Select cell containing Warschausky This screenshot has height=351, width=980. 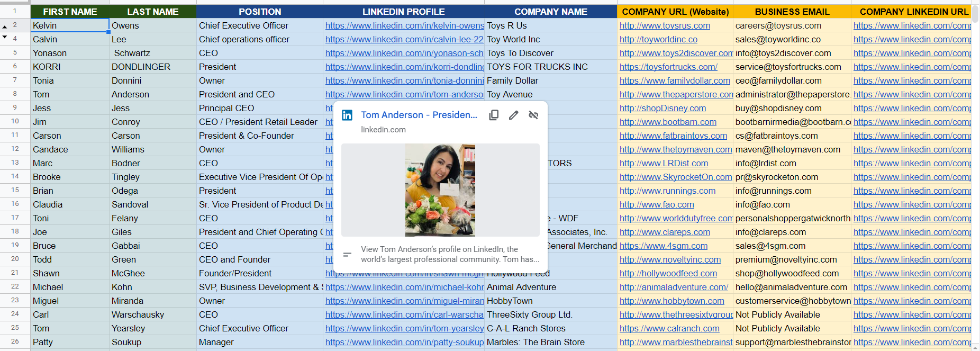153,314
